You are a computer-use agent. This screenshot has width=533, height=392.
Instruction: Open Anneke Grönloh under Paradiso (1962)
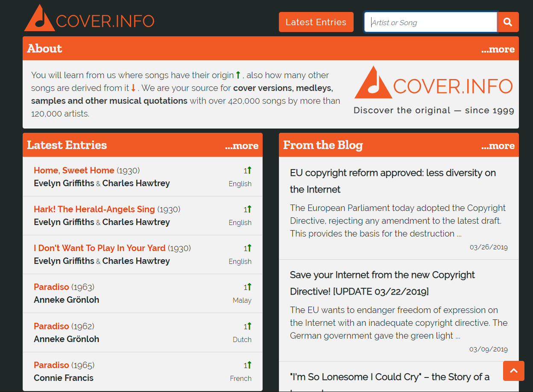point(67,339)
